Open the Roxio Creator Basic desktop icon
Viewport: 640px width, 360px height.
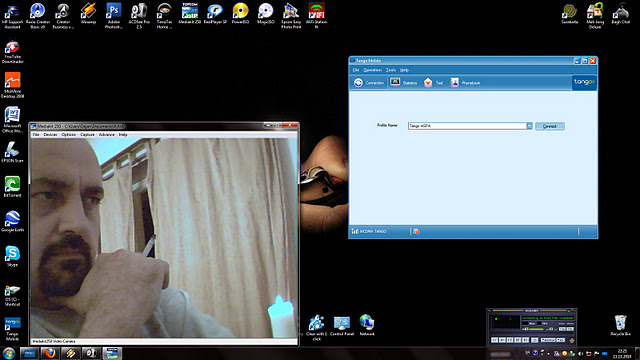coord(38,16)
